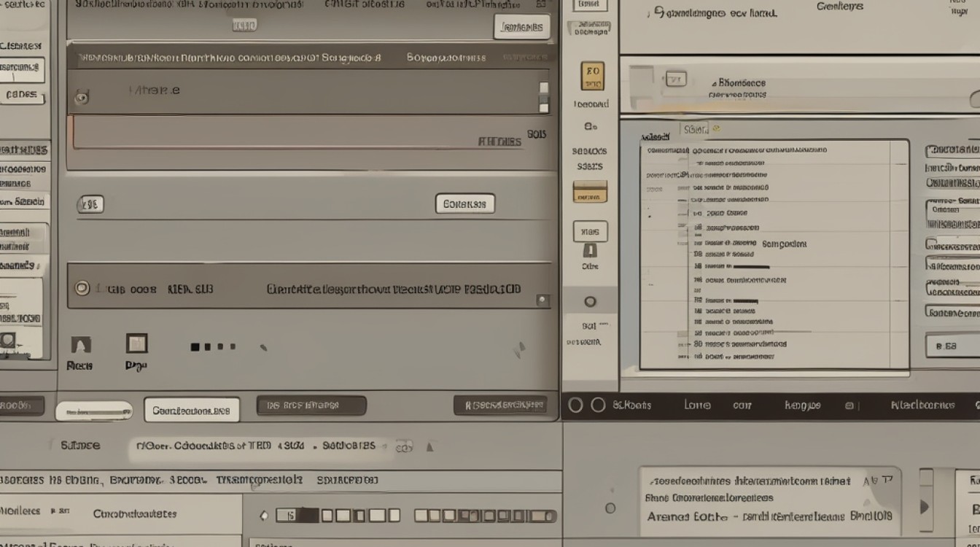Tick the small square checkbox ending the lower dark row
The image size is (980, 547).
click(542, 299)
